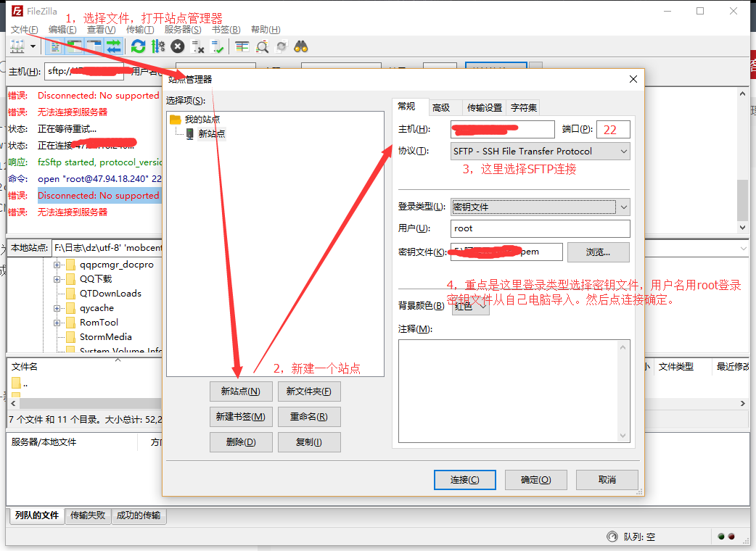Screen dimensions: 756x551
Task: Enable directory comparison
Action: pos(262,46)
